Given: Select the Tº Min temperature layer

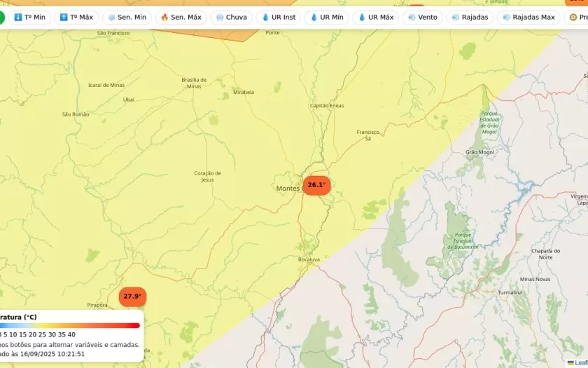Looking at the screenshot, I should pyautogui.click(x=29, y=18).
